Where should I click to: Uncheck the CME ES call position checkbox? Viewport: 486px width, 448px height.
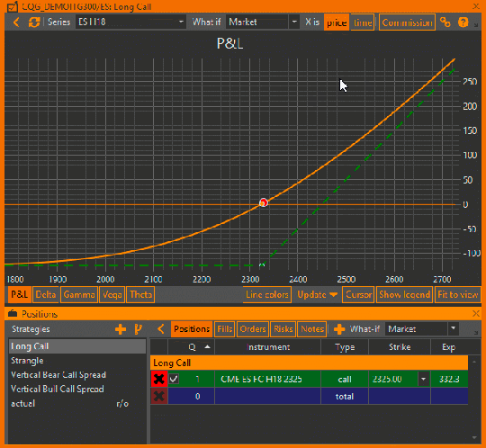[x=174, y=379]
